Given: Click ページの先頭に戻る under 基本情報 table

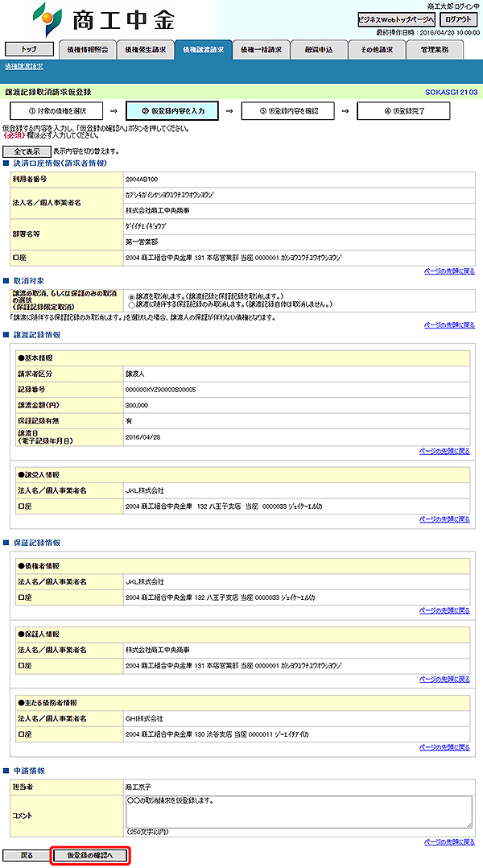Looking at the screenshot, I should point(445,451).
